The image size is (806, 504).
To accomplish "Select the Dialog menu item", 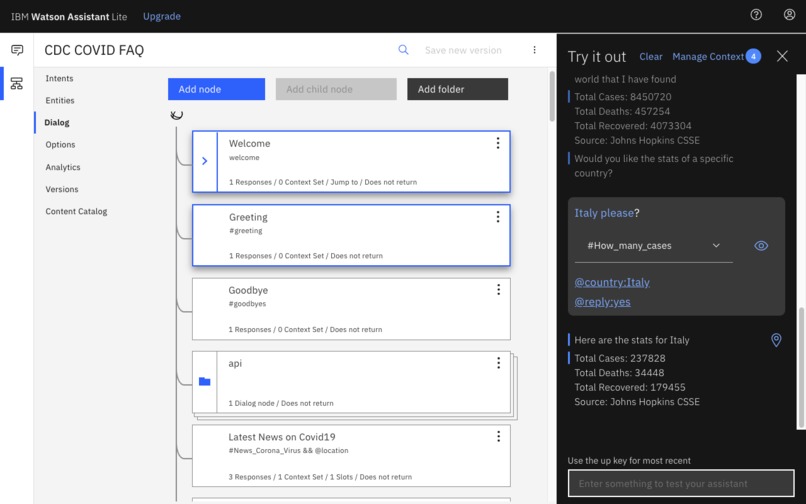I will [x=57, y=122].
